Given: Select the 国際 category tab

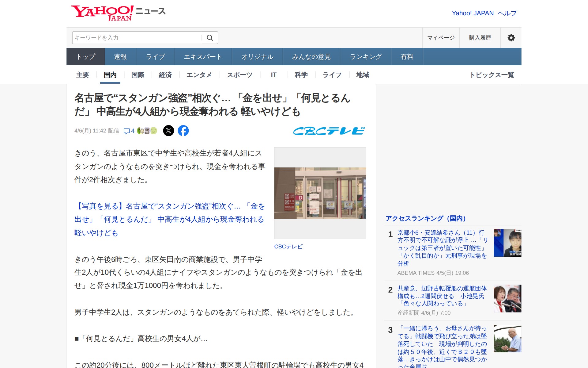Looking at the screenshot, I should click(138, 75).
